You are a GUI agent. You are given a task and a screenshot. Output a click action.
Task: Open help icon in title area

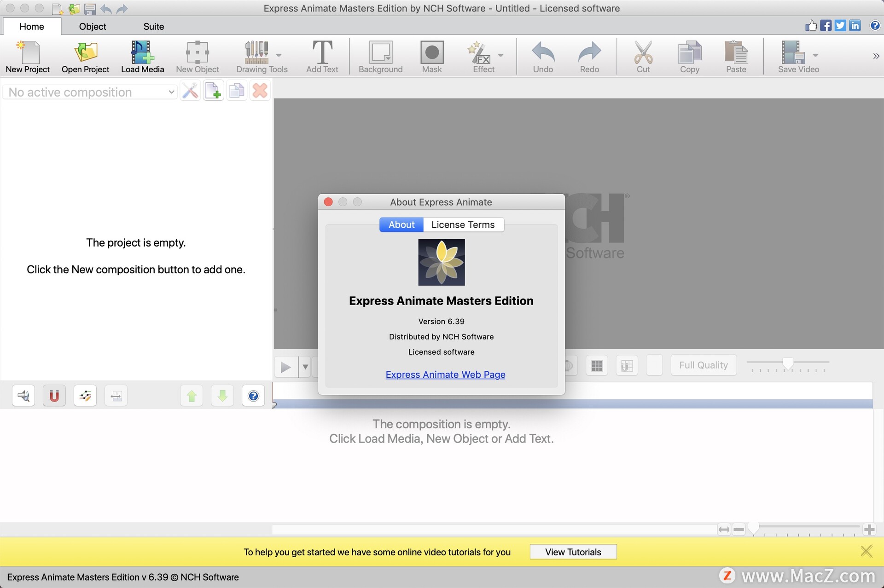click(x=875, y=25)
